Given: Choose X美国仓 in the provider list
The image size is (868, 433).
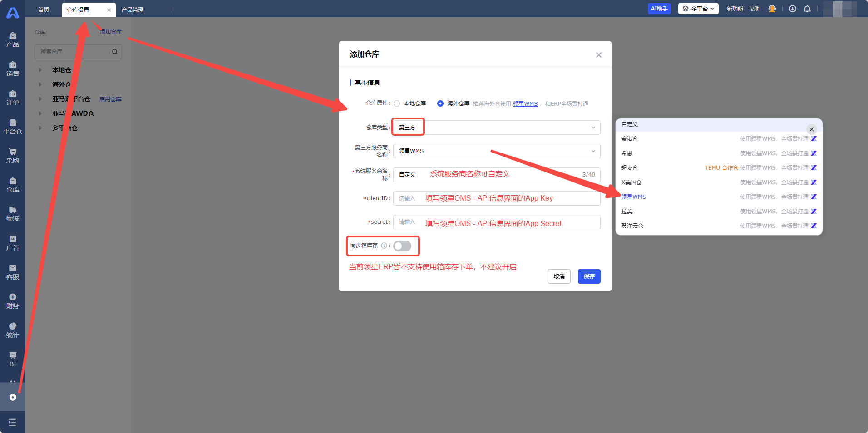Looking at the screenshot, I should pos(719,182).
